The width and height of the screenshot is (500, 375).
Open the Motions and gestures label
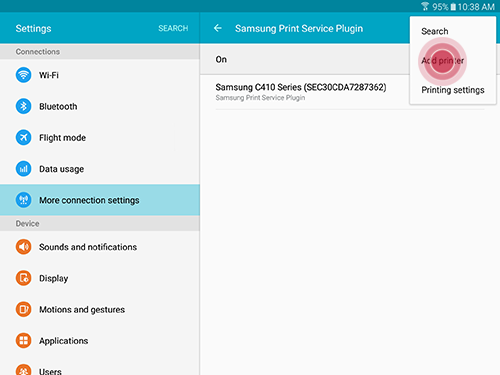pos(82,310)
